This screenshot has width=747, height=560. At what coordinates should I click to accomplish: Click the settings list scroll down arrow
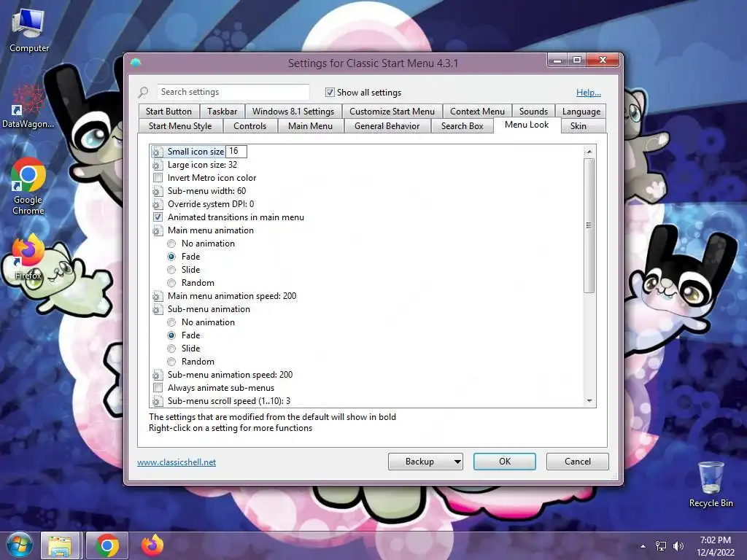click(589, 401)
